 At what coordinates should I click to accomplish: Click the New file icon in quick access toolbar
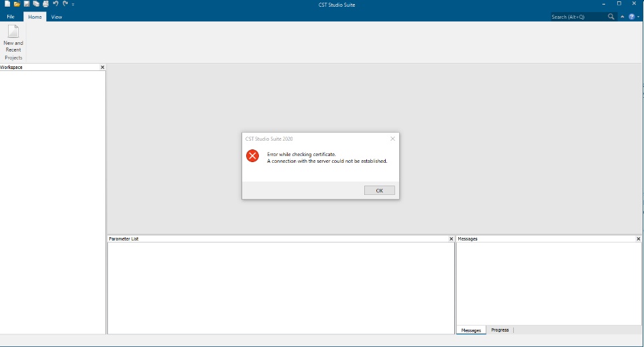click(7, 4)
